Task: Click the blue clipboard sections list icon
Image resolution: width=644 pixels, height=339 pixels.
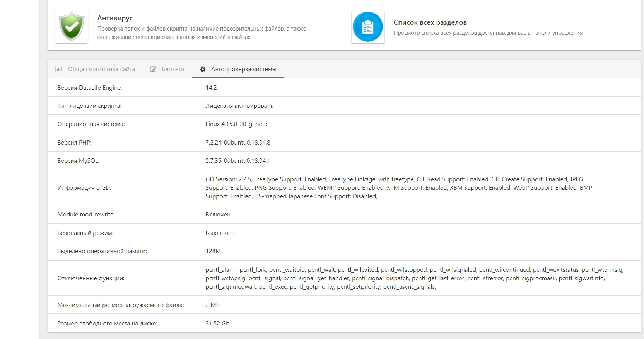Action: coord(367,27)
